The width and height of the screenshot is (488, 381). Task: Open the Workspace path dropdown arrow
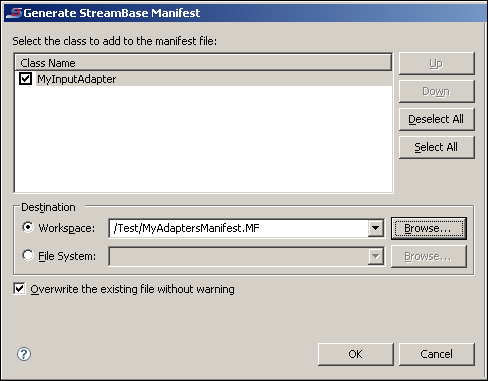[376, 228]
